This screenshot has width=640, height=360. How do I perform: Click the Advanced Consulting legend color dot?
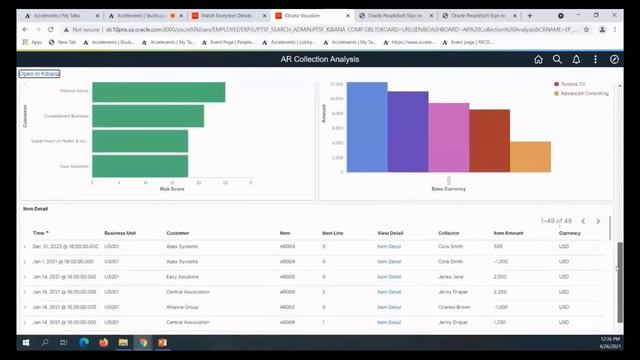coord(556,93)
